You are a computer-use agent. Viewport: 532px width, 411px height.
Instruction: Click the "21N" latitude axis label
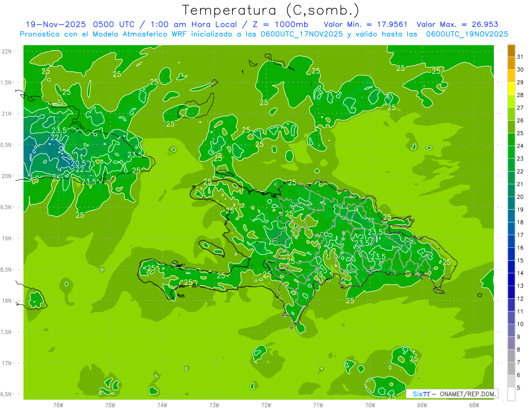(7, 114)
